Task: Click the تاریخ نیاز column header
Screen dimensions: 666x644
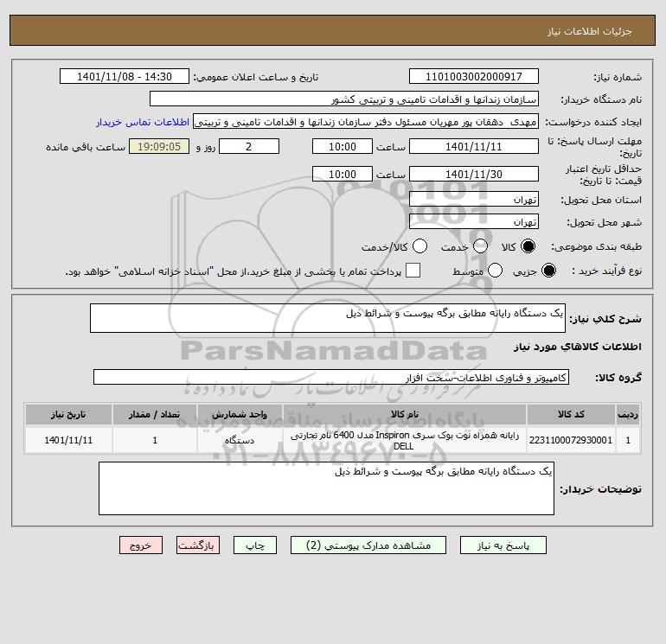Action: [x=68, y=414]
